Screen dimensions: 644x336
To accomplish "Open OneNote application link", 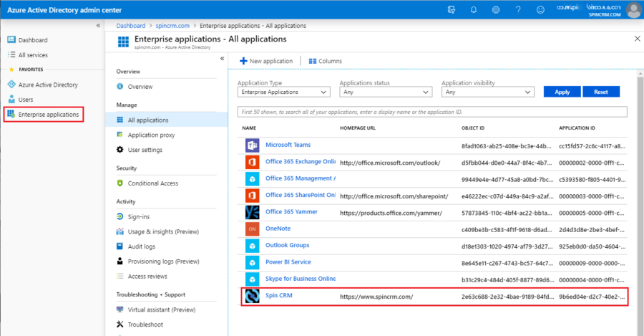I will click(278, 229).
